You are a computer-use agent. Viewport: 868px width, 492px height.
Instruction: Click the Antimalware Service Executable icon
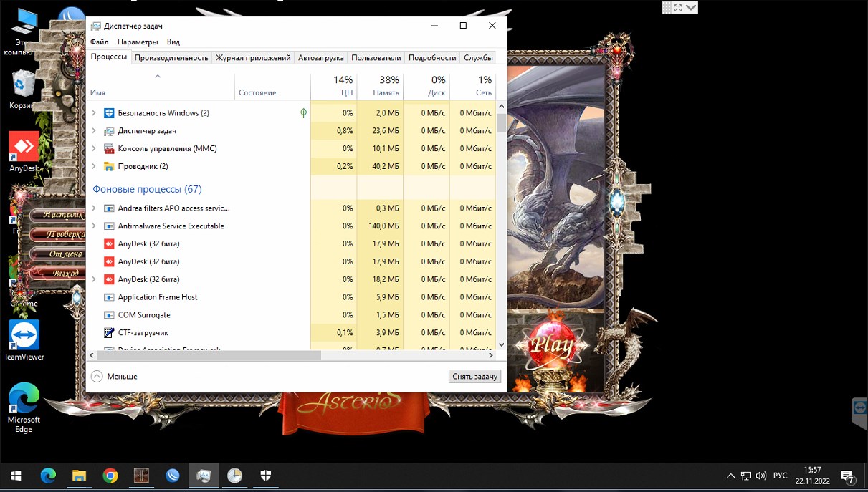click(x=109, y=226)
